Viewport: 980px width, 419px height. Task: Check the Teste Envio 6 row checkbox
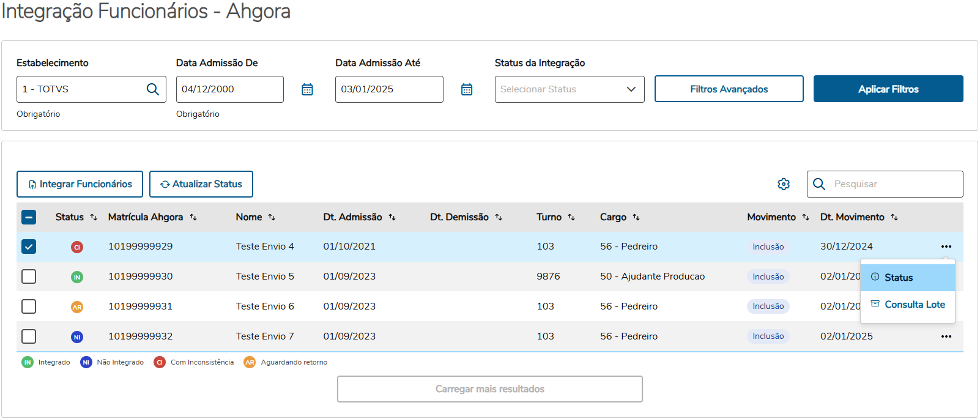click(x=29, y=306)
